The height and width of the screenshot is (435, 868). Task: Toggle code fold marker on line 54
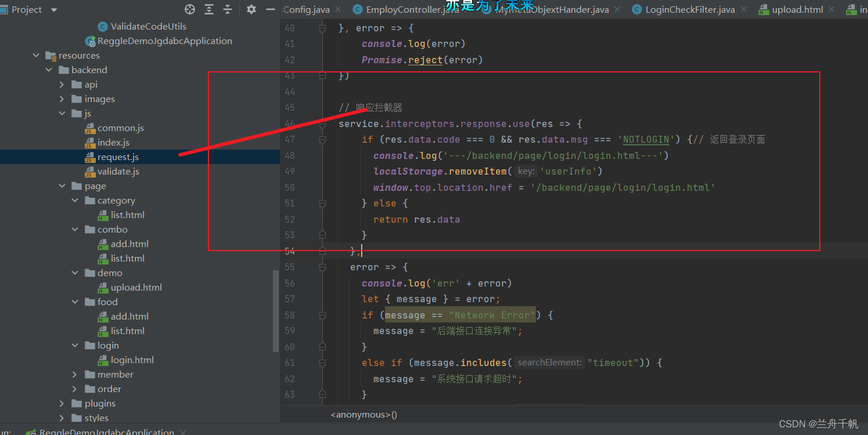pos(323,251)
